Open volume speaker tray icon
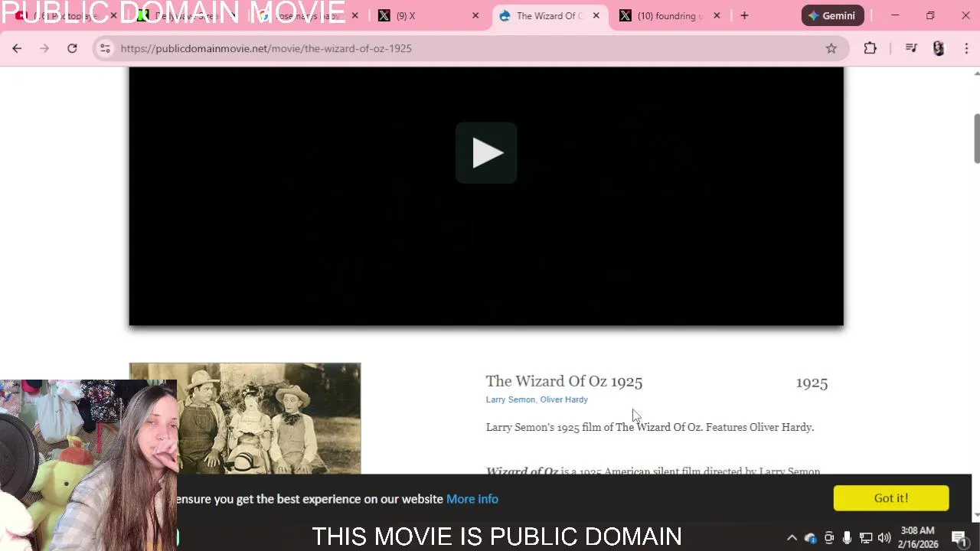 click(x=884, y=538)
